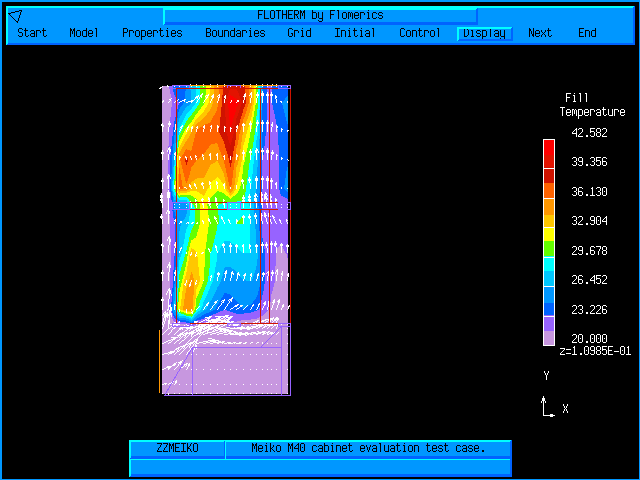Click the legend value 26.452
This screenshot has height=480, width=640.
coord(589,280)
